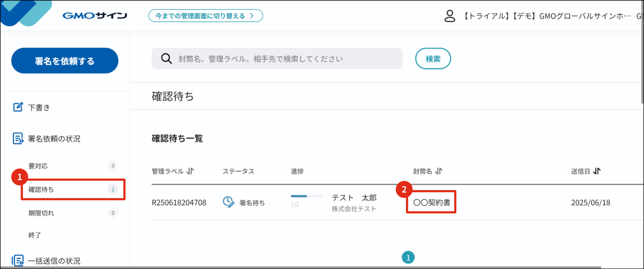Viewport: 644px width, 269px height.
Task: Click the 署名依頼の状況 document icon
Action: tap(18, 139)
